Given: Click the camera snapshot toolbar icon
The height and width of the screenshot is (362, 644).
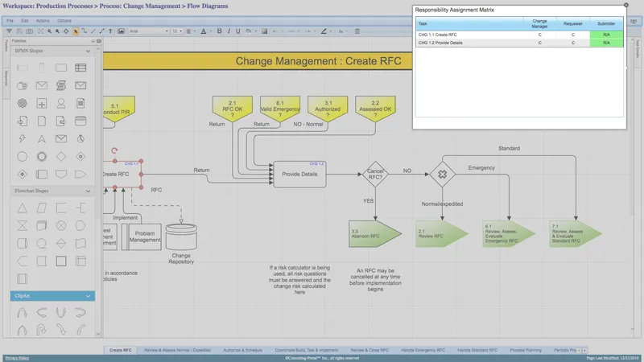Looking at the screenshot, I should click(30, 31).
